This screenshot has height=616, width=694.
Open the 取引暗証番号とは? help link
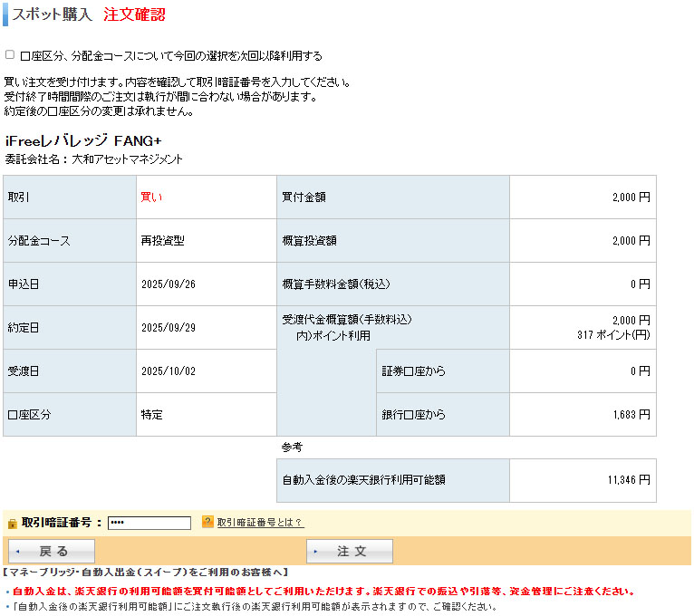click(260, 523)
